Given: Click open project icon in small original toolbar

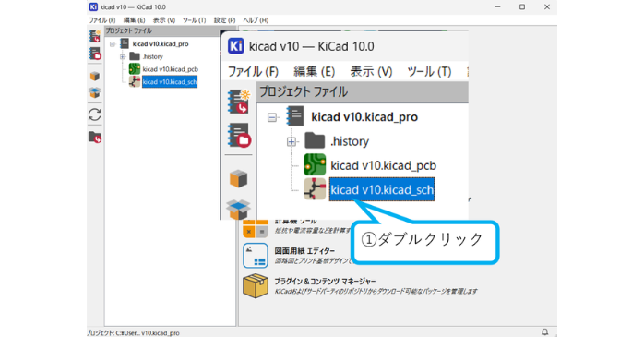Looking at the screenshot, I should pyautogui.click(x=95, y=54).
